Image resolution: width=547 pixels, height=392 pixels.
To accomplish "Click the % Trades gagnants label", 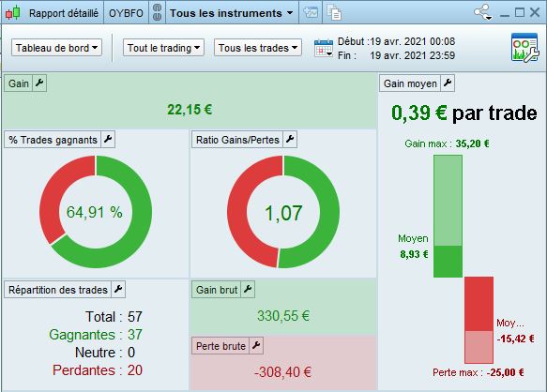I will (53, 140).
